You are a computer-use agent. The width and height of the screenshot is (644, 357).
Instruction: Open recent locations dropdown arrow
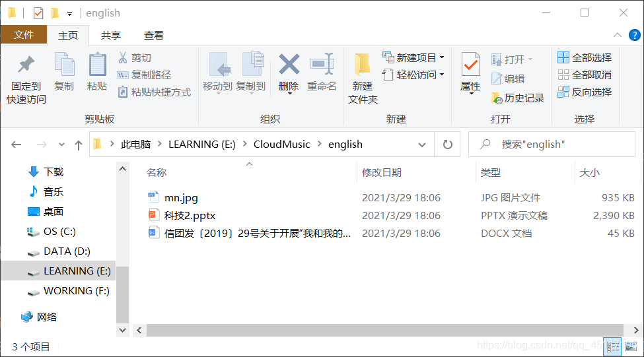point(61,145)
